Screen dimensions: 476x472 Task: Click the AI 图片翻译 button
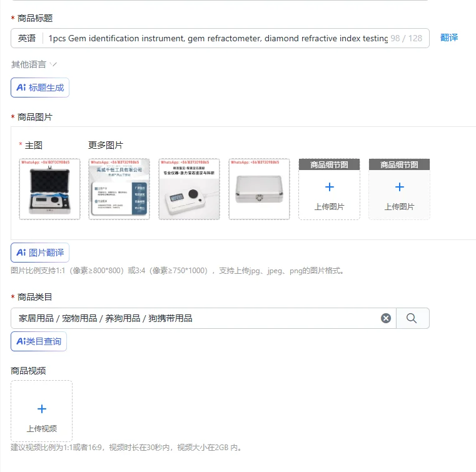click(x=40, y=253)
